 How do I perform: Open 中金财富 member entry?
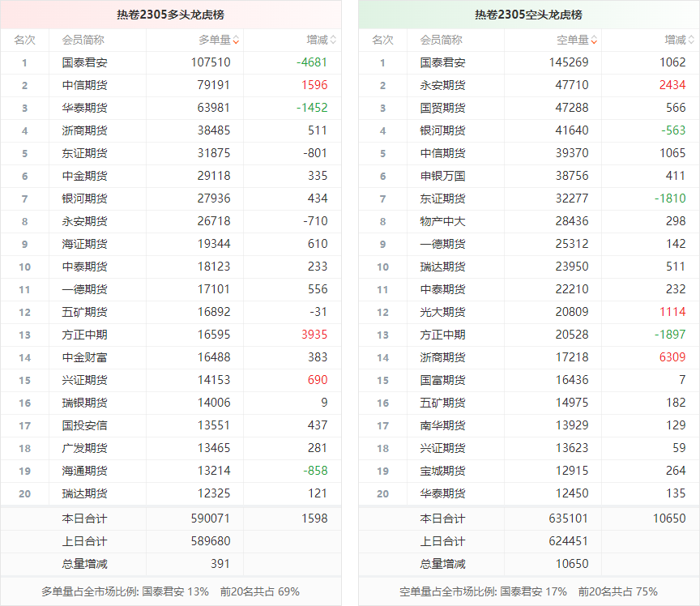[84, 357]
